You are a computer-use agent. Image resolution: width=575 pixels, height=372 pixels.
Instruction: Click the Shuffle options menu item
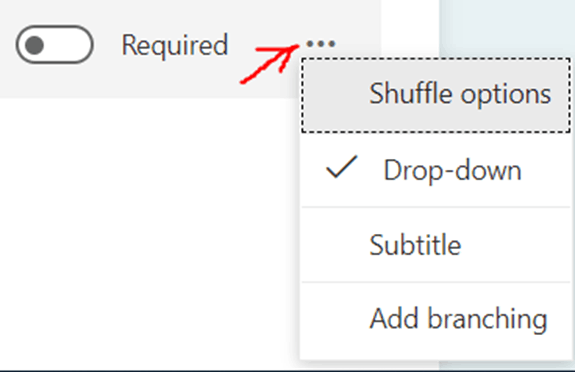click(436, 95)
